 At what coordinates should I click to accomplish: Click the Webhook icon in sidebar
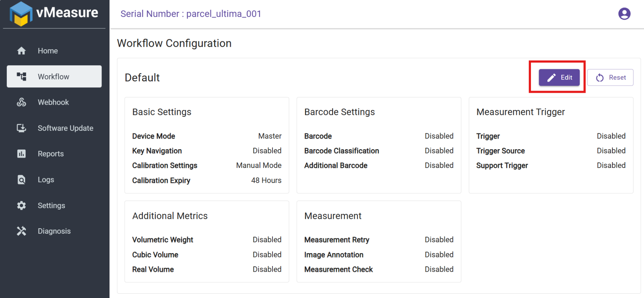[x=22, y=102]
